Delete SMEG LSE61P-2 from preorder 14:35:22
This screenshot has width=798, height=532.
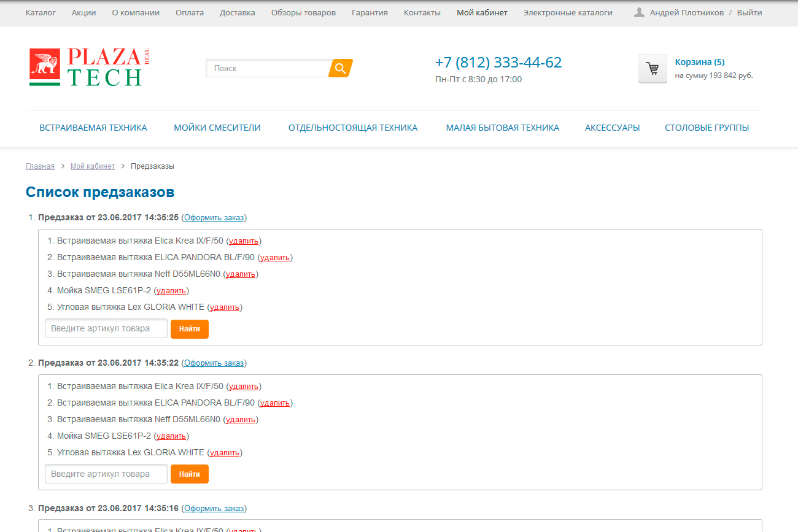pos(171,436)
